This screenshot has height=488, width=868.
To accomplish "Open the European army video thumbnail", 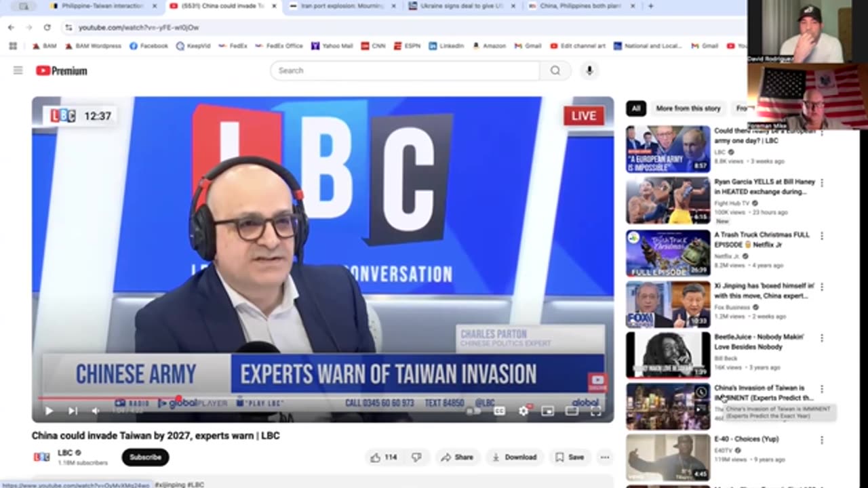I will [x=668, y=149].
